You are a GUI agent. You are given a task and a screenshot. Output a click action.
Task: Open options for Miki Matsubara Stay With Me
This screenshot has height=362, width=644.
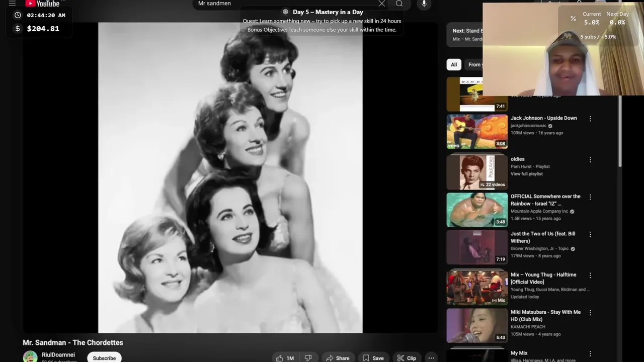[590, 313]
